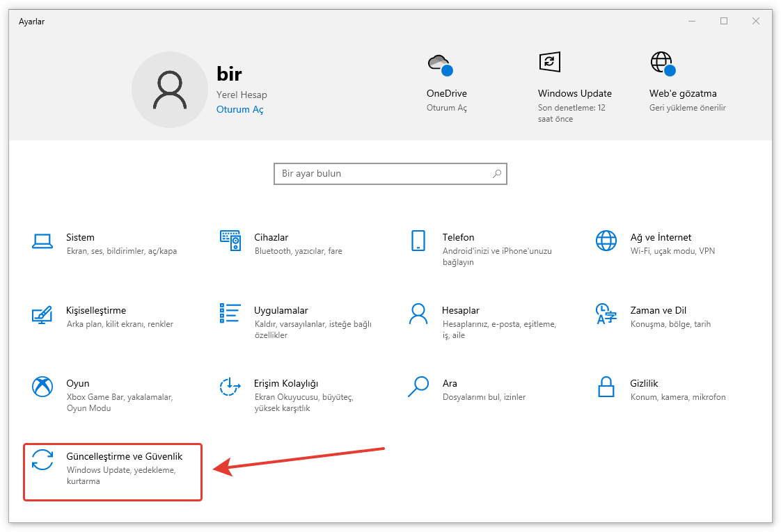Open the Oyun Xbox icon
The height and width of the screenshot is (532, 781).
pyautogui.click(x=42, y=387)
